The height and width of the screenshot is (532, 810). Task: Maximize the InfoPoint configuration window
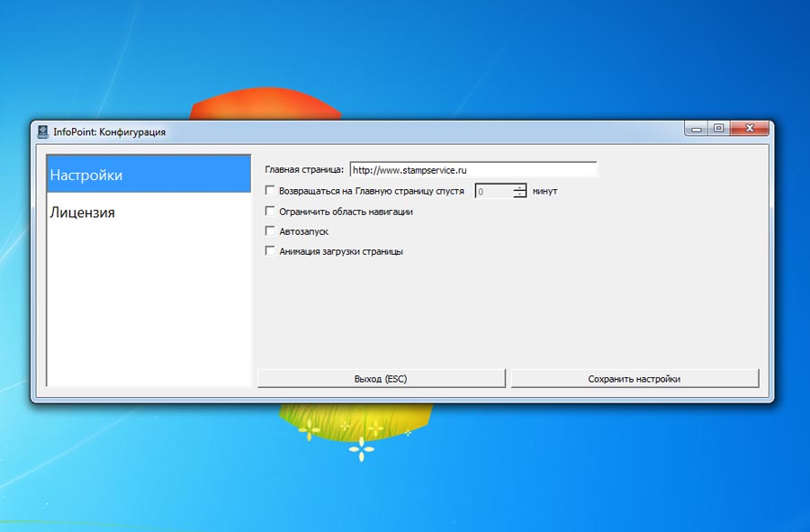click(x=718, y=129)
